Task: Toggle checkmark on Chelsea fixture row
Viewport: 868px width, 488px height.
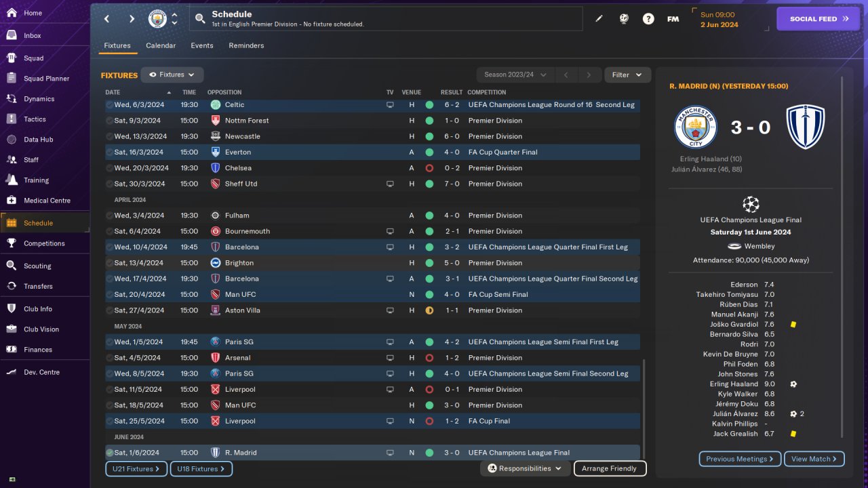Action: [x=109, y=168]
